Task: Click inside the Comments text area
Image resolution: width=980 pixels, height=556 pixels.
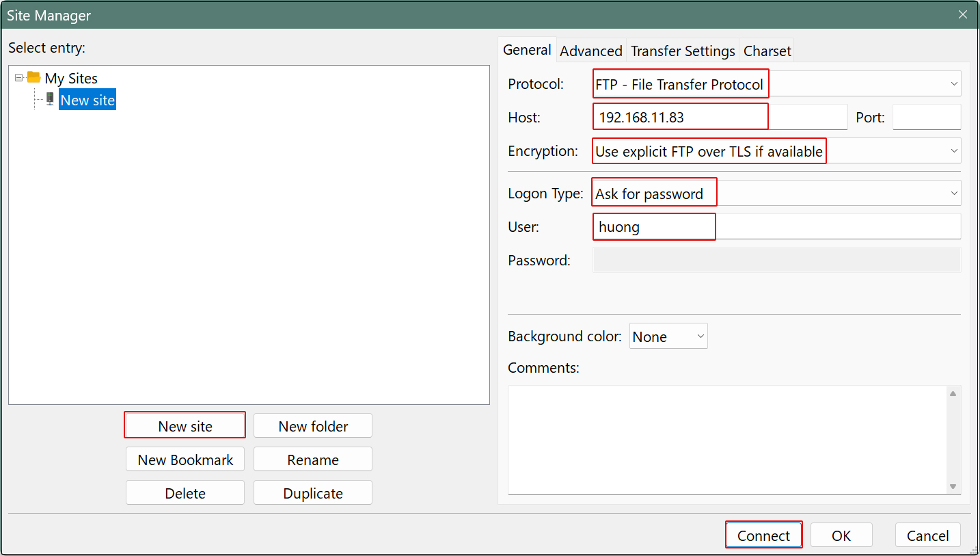Action: (x=727, y=440)
